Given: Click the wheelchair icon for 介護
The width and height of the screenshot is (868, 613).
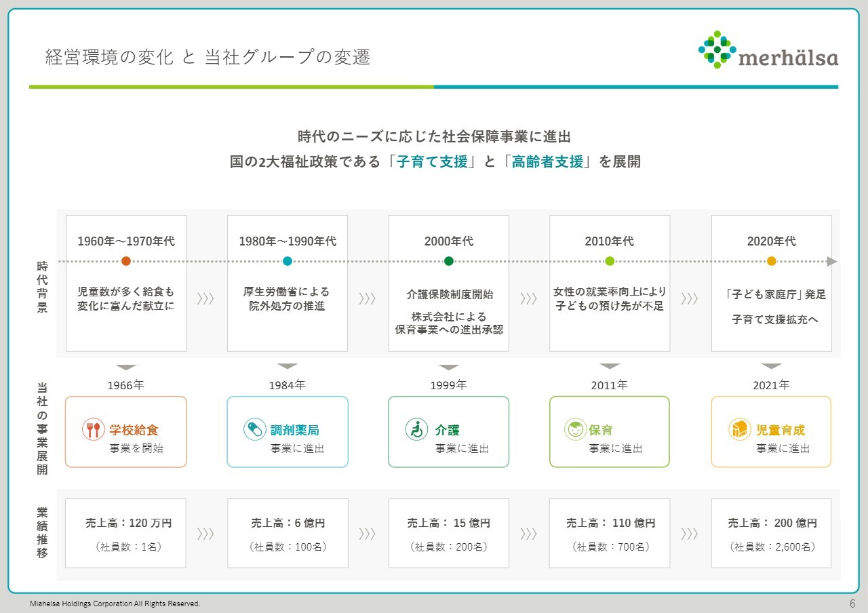Looking at the screenshot, I should tap(416, 429).
